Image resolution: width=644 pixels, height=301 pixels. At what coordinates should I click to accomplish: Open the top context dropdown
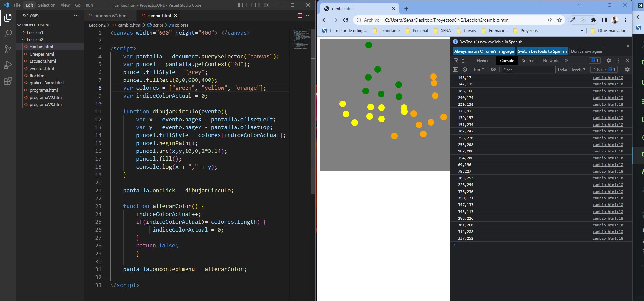point(479,70)
